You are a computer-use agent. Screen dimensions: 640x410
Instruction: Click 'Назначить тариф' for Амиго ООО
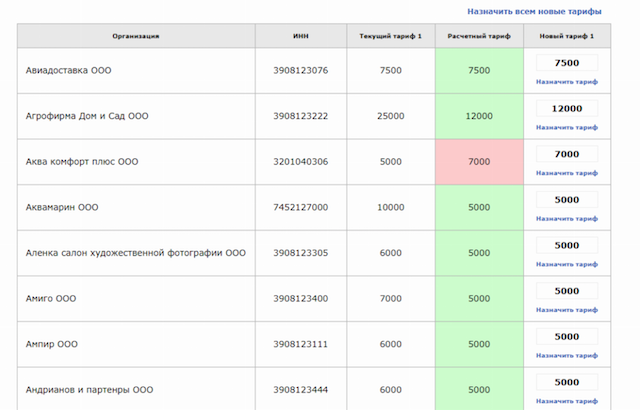(567, 310)
